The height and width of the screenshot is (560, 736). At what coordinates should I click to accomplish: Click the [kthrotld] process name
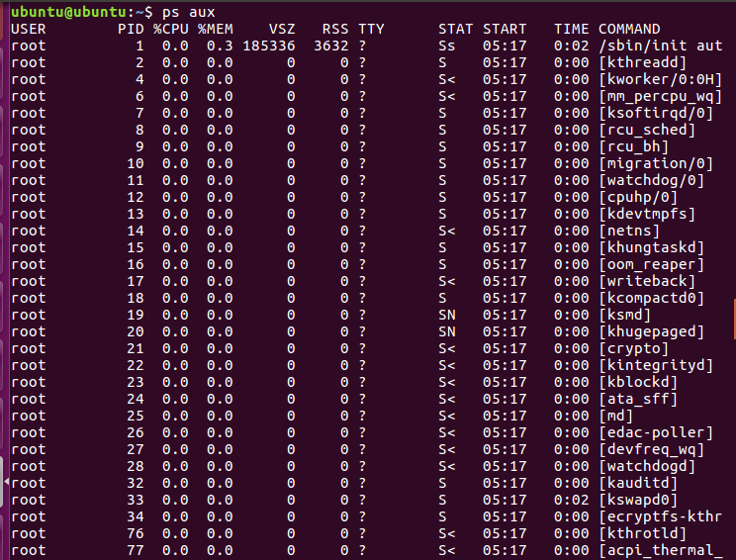[x=643, y=533]
